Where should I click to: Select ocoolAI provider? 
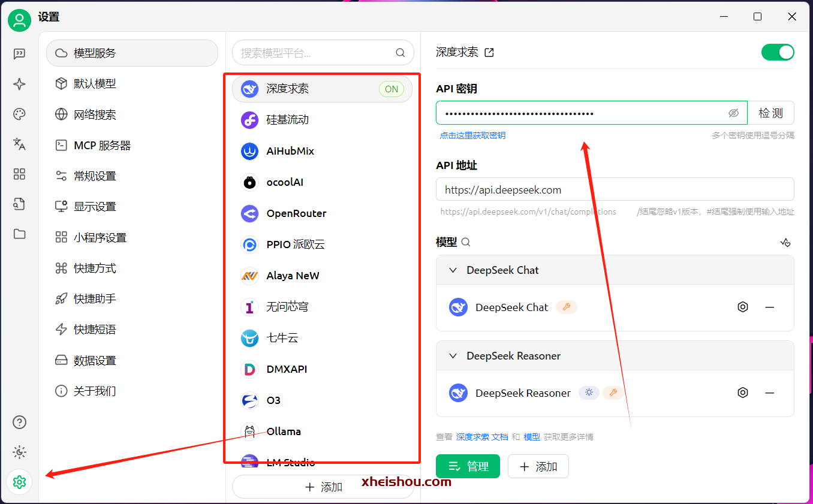[x=322, y=182]
